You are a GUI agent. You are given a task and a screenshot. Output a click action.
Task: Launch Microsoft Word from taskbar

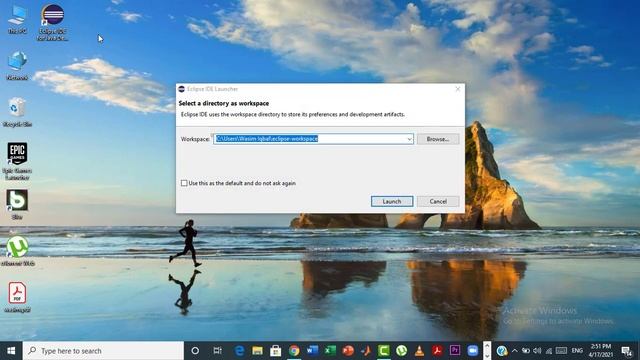point(312,351)
